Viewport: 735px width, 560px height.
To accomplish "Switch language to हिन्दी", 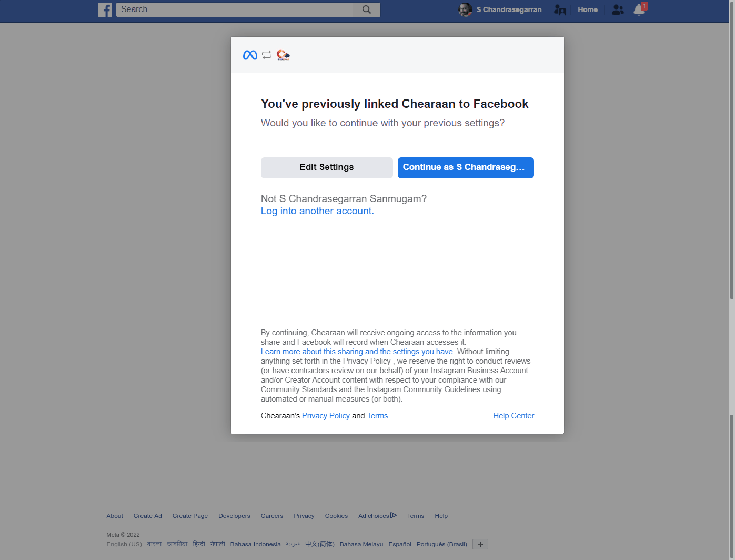I will click(199, 544).
